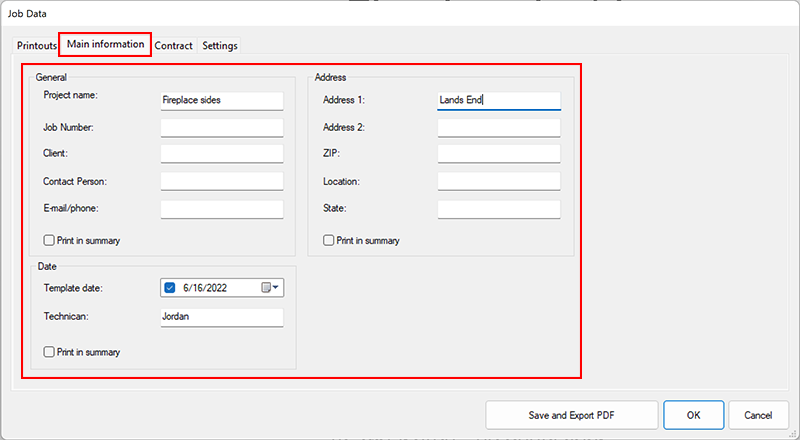The image size is (800, 440).
Task: Click Save and Export PDF button
Action: pyautogui.click(x=571, y=415)
